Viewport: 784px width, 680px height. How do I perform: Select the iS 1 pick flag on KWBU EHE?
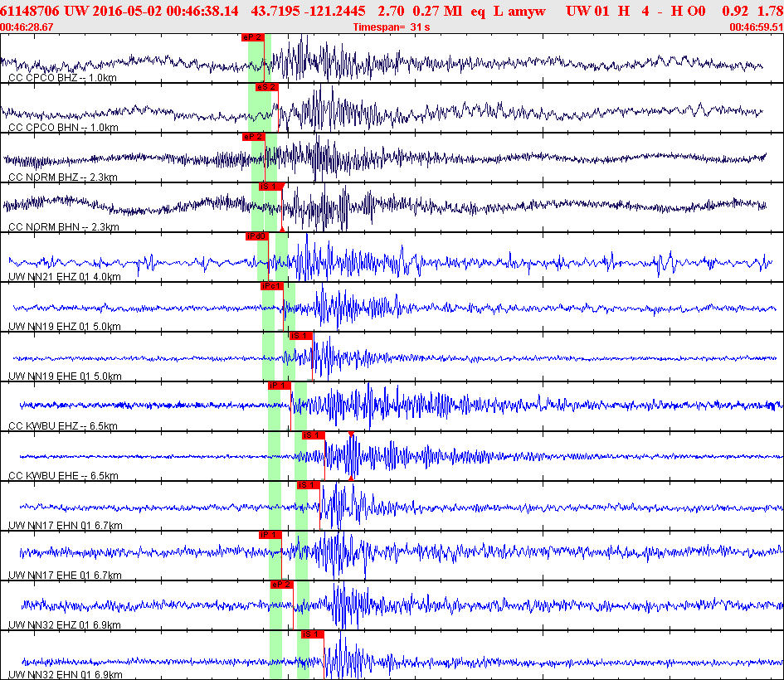313,435
